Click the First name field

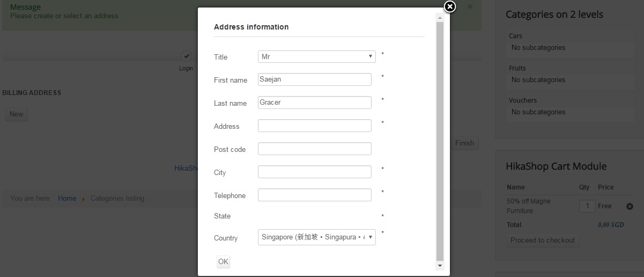pos(314,79)
